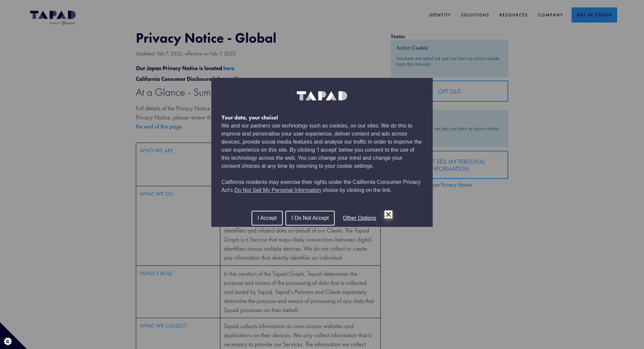The height and width of the screenshot is (349, 644).
Task: Click the Status label in sidebar
Action: coord(398,37)
